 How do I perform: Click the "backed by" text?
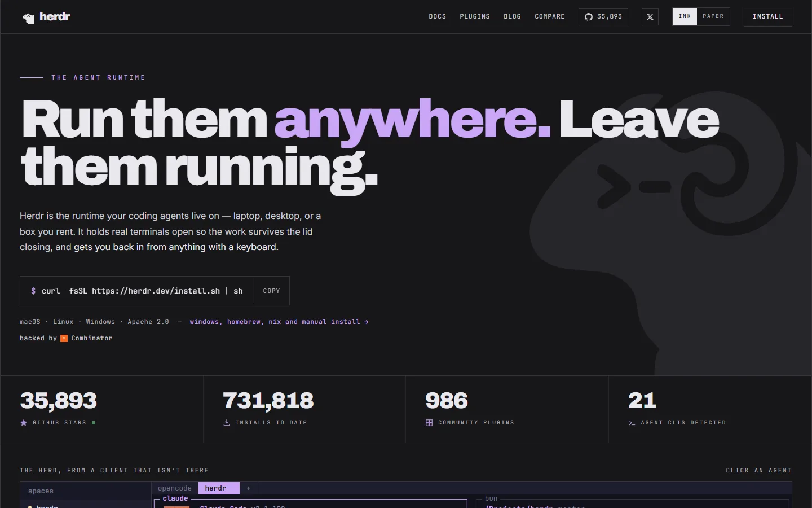(x=38, y=339)
